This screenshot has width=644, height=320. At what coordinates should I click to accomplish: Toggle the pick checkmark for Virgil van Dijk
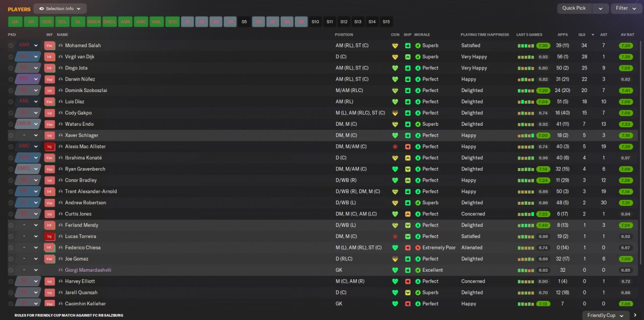pos(11,57)
